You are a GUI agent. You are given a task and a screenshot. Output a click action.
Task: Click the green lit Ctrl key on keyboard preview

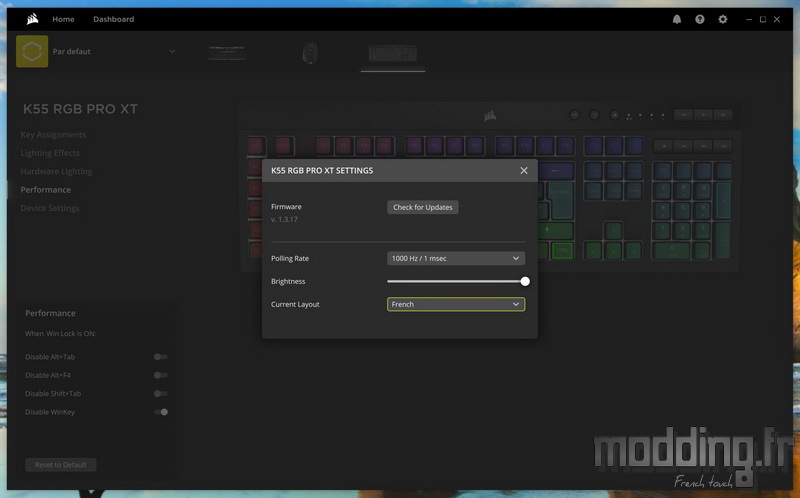pos(562,251)
